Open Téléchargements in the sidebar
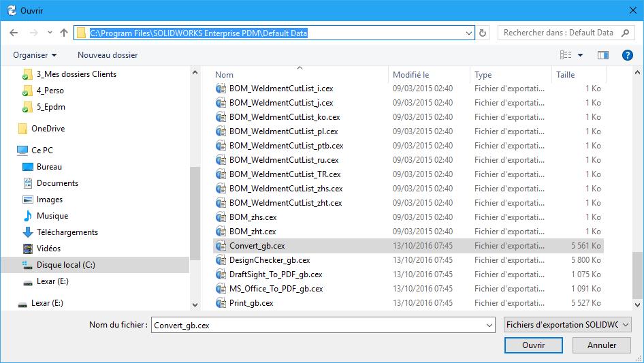Image resolution: width=644 pixels, height=363 pixels. pyautogui.click(x=67, y=232)
